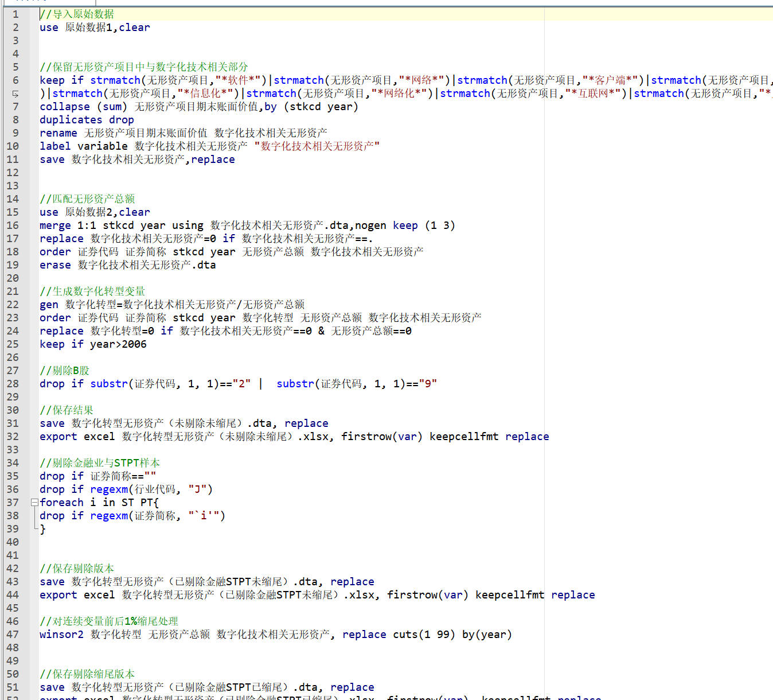Click the "winsor2" command

pos(61,634)
